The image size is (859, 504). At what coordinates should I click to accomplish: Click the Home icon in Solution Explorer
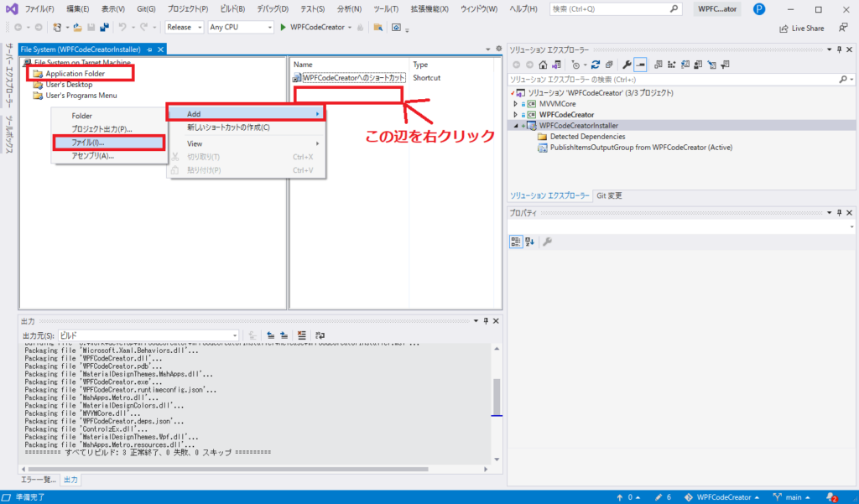[x=543, y=65]
